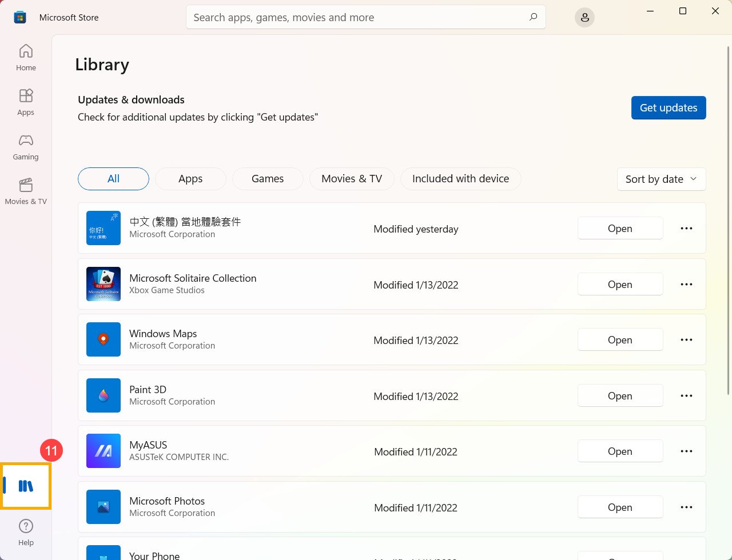Select the All filter
Screen dimensions: 732x560
pos(113,179)
